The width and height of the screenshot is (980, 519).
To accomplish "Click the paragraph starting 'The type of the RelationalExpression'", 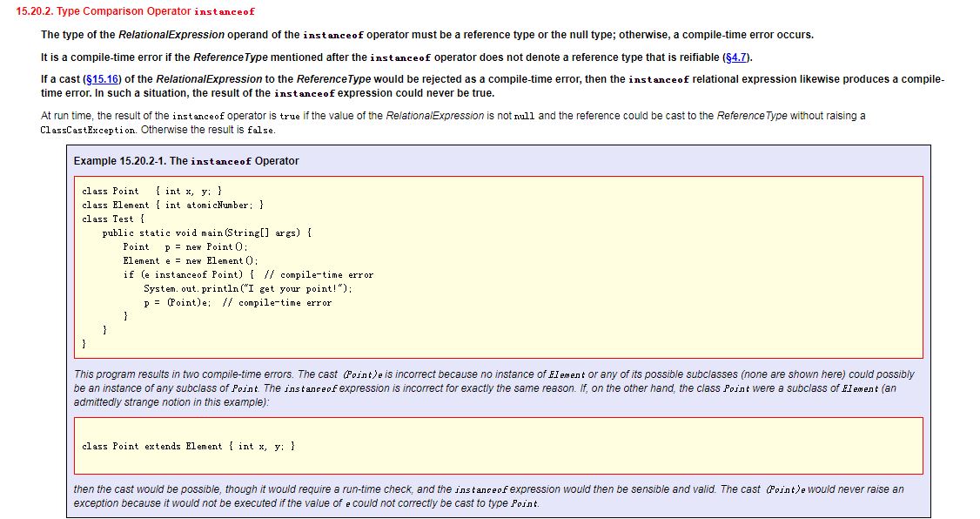I will click(427, 35).
